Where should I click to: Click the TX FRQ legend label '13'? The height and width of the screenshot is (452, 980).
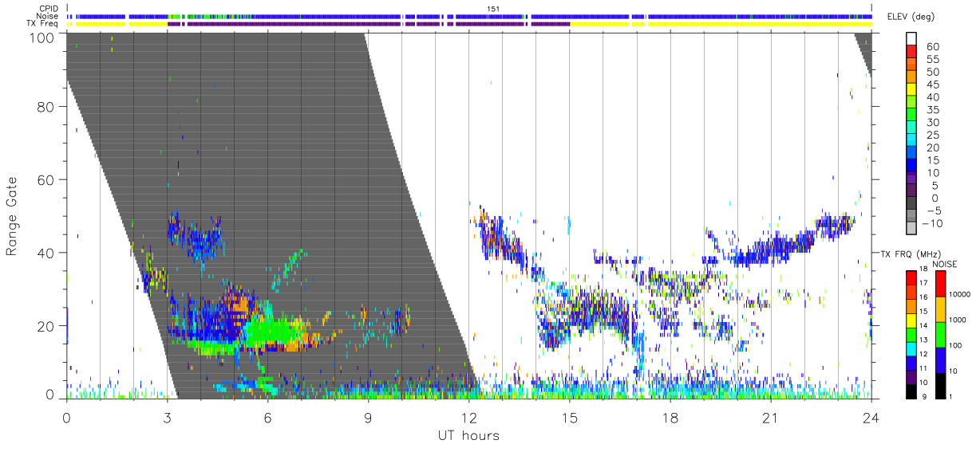[923, 340]
